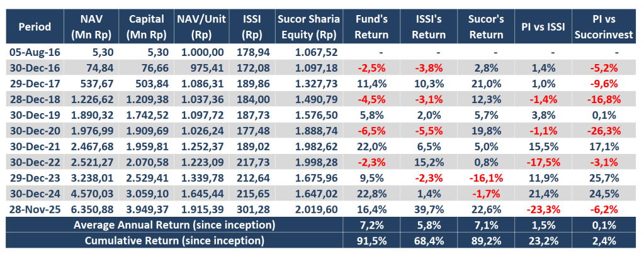Screen dimensions: 644x257
Task: Select the NAV (Mn Rp) header cell
Action: pos(91,27)
